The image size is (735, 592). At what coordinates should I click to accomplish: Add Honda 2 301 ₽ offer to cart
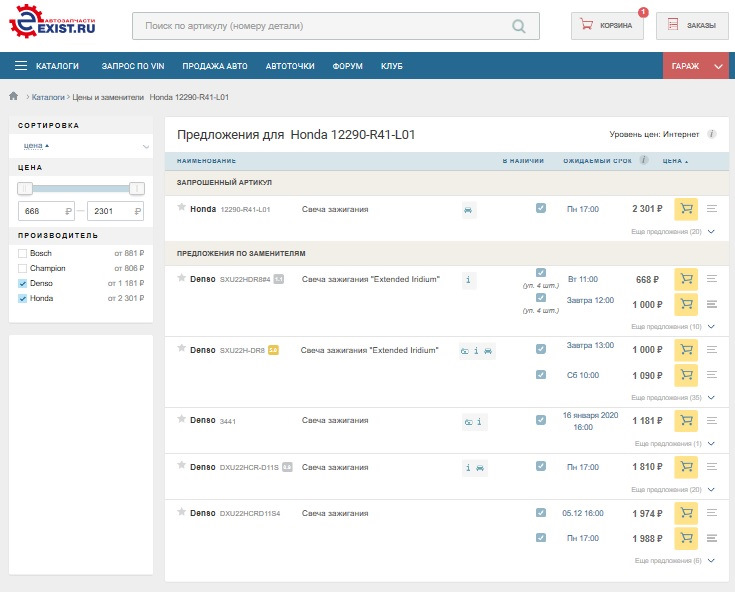click(x=686, y=209)
